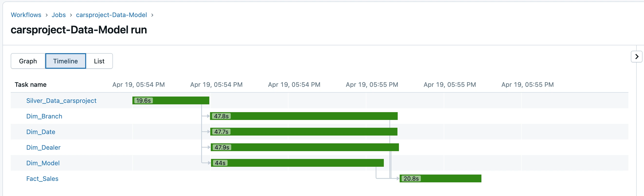Open the Fact_Sales task link
Viewport: 644px width, 196px height.
point(42,179)
